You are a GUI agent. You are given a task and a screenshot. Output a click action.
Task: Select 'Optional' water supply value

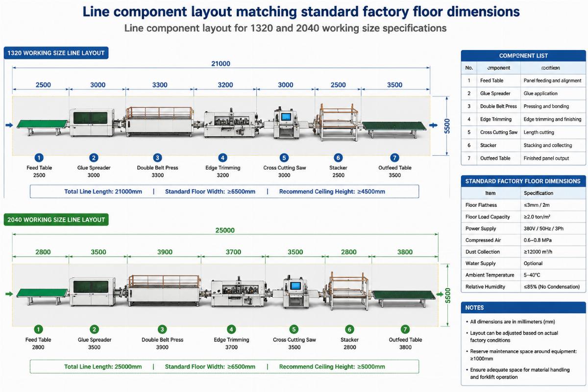[x=533, y=263]
